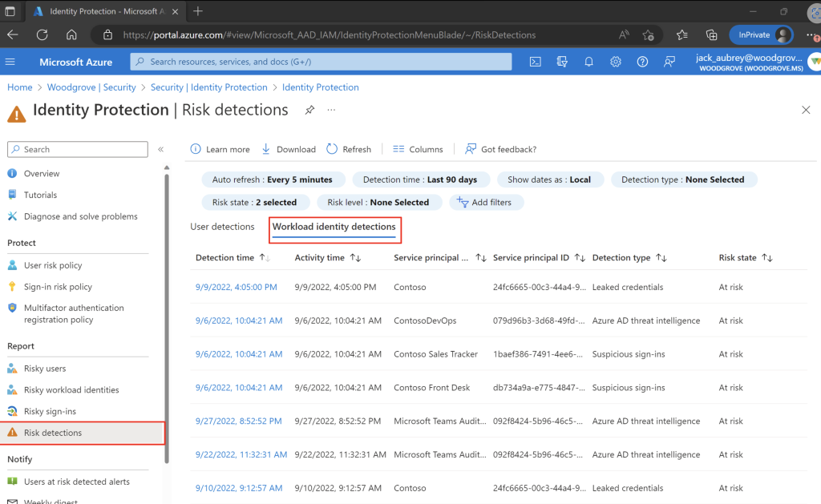Open the Azure portal hamburger menu
The height and width of the screenshot is (504, 821).
tap(10, 62)
